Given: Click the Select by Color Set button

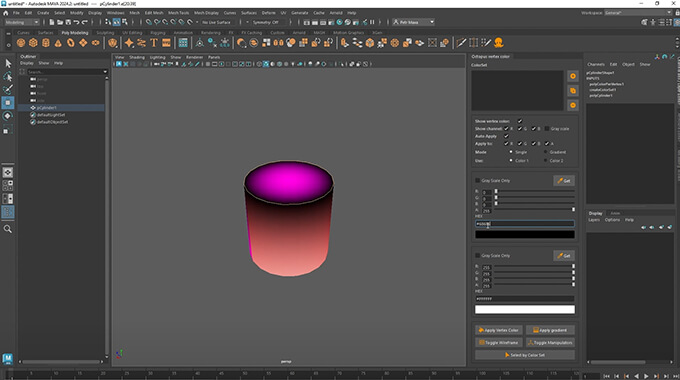Looking at the screenshot, I should point(525,355).
